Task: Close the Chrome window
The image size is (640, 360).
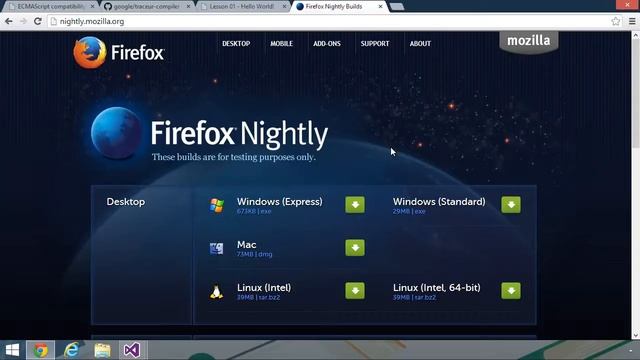Action: (x=627, y=4)
